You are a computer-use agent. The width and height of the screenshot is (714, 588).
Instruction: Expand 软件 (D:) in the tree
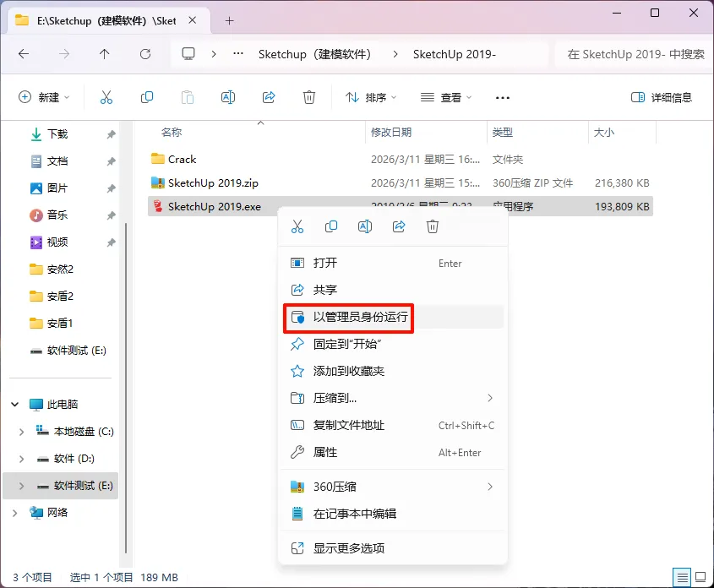pos(21,459)
